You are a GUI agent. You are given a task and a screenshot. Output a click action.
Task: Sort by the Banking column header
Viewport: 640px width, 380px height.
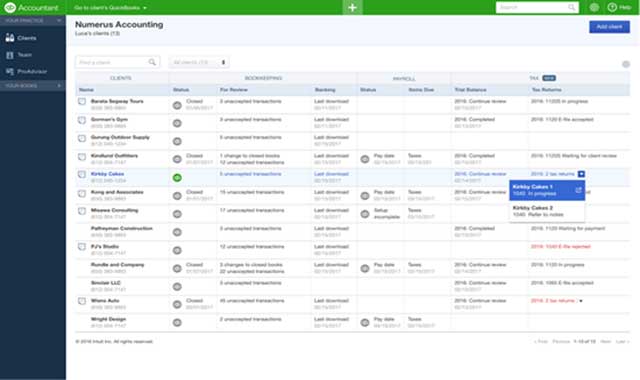(325, 90)
